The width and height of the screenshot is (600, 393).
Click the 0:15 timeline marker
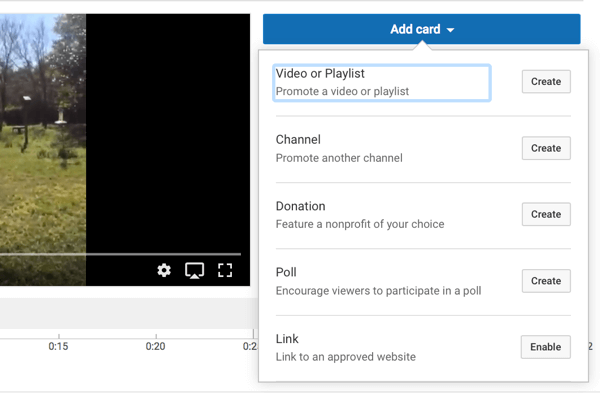58,346
